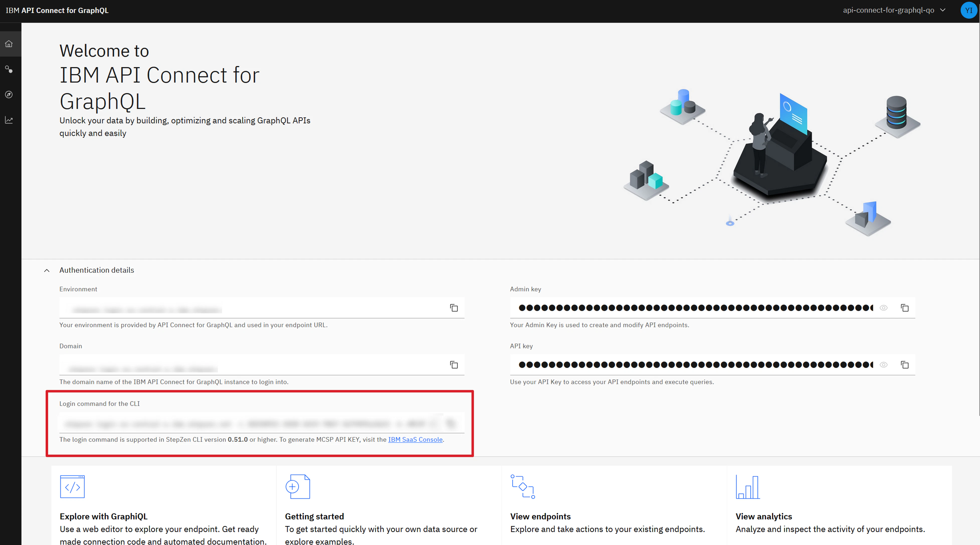The height and width of the screenshot is (545, 980).
Task: Follow the IBM SaaS Console link
Action: coord(415,439)
